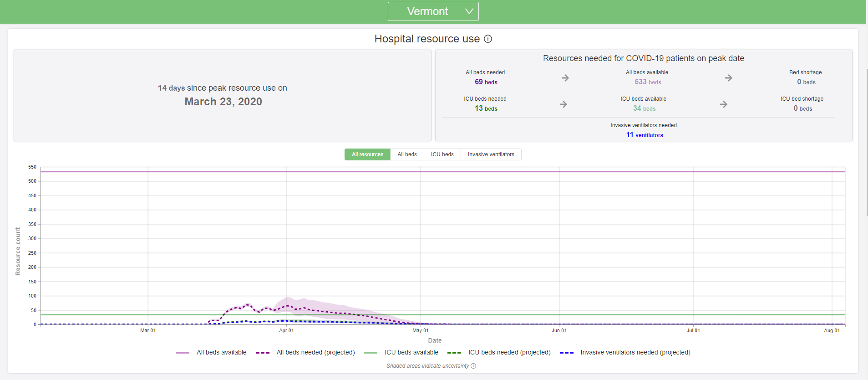This screenshot has height=380, width=868.
Task: Click the Aug 01 date axis label
Action: pyautogui.click(x=832, y=330)
